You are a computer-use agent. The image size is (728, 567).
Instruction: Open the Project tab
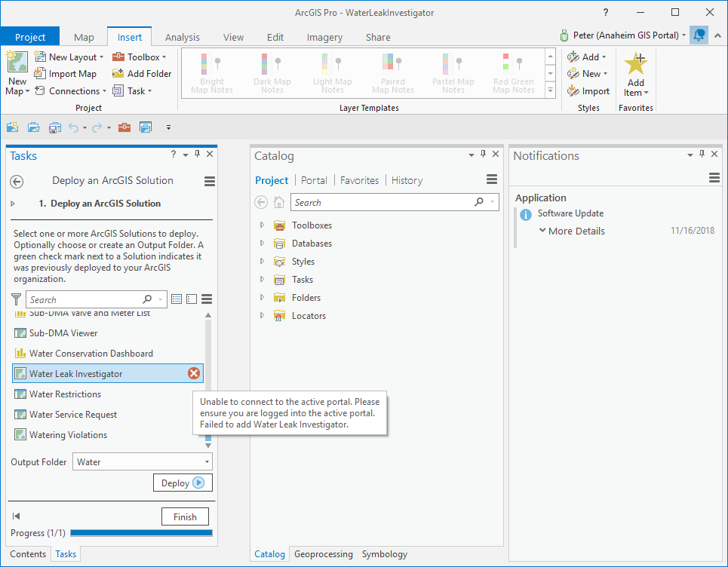click(x=30, y=37)
